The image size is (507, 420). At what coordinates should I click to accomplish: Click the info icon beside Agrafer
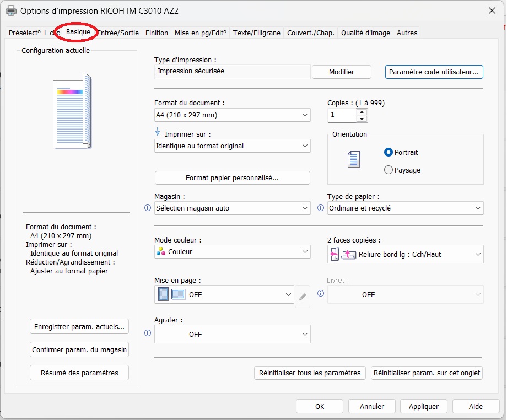pos(147,333)
